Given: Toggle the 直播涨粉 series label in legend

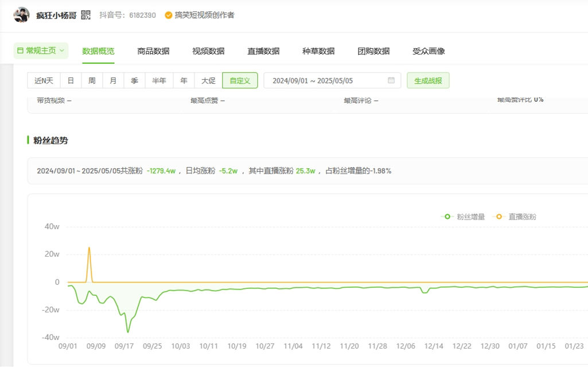Looking at the screenshot, I should 522,217.
